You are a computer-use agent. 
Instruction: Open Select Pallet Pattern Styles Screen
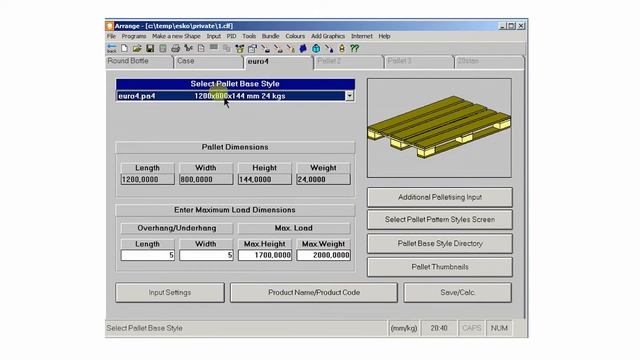(440, 220)
